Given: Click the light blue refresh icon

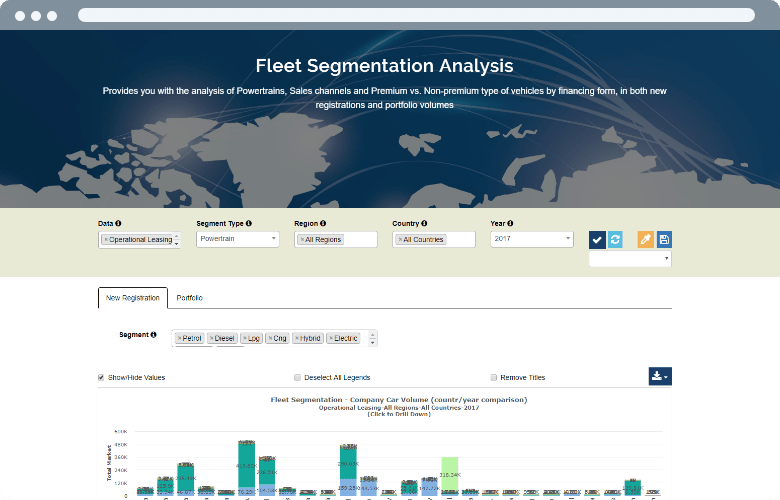Looking at the screenshot, I should click(615, 240).
